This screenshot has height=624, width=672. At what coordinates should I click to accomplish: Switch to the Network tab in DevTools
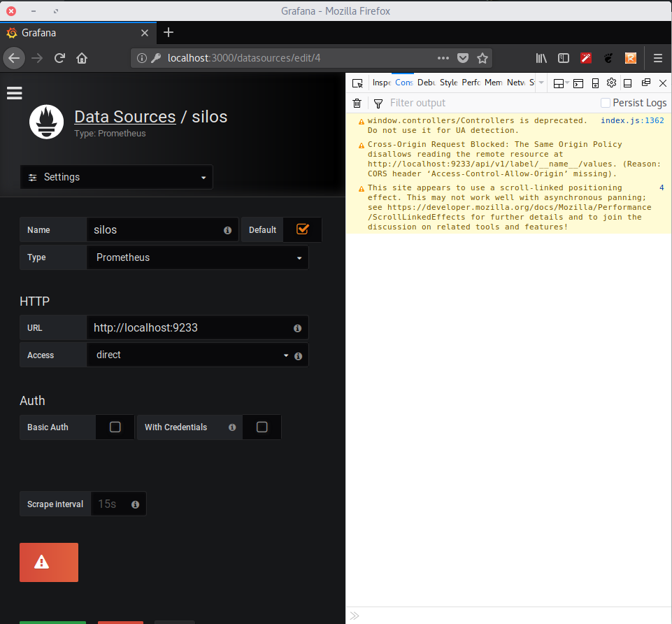pyautogui.click(x=516, y=83)
